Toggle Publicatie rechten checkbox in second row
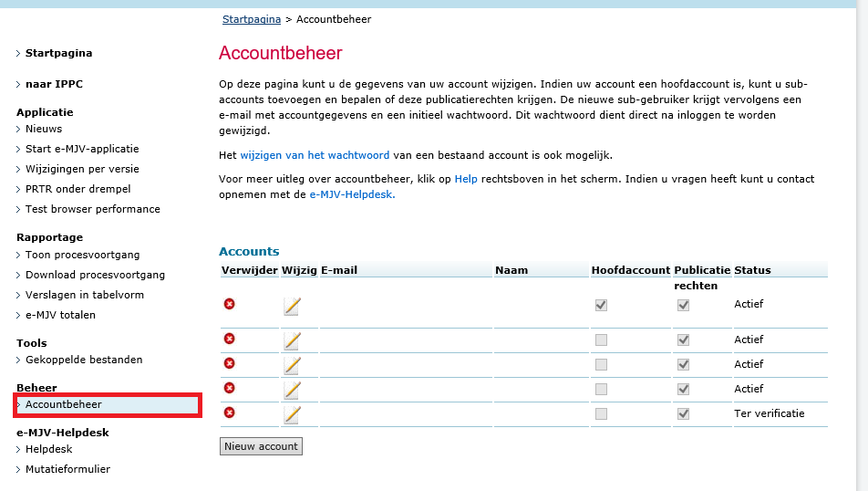Image resolution: width=868 pixels, height=491 pixels. pos(683,340)
